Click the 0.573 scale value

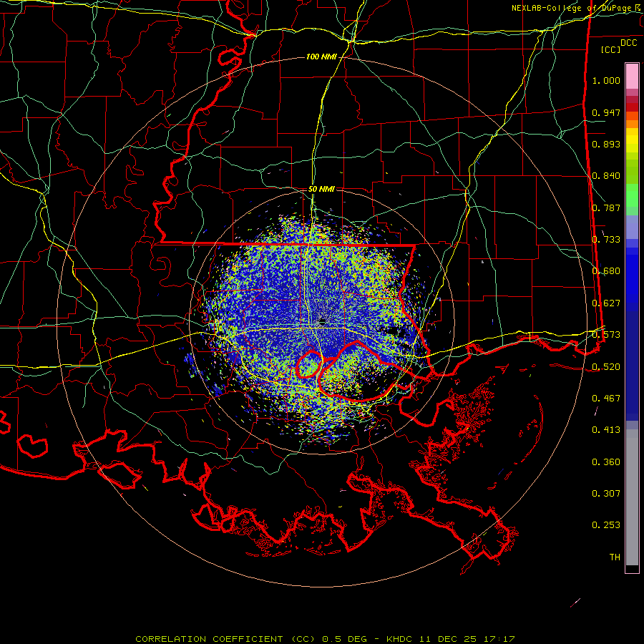point(606,335)
